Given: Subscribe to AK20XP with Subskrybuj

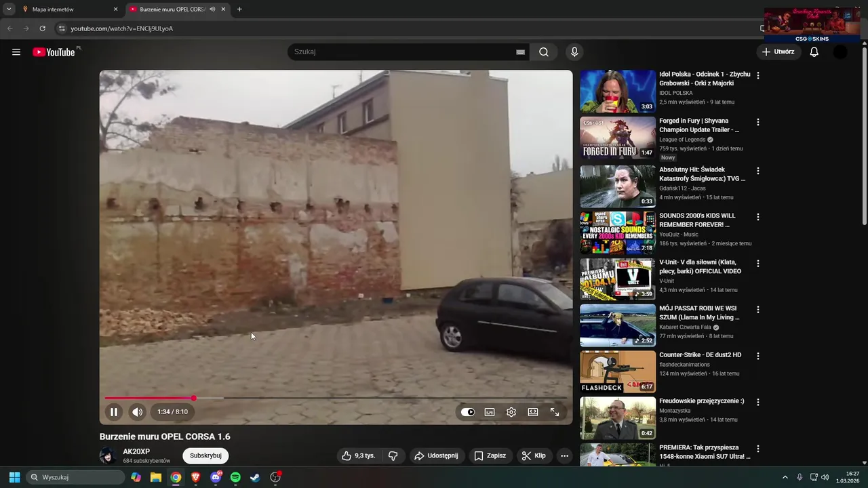Looking at the screenshot, I should (205, 455).
